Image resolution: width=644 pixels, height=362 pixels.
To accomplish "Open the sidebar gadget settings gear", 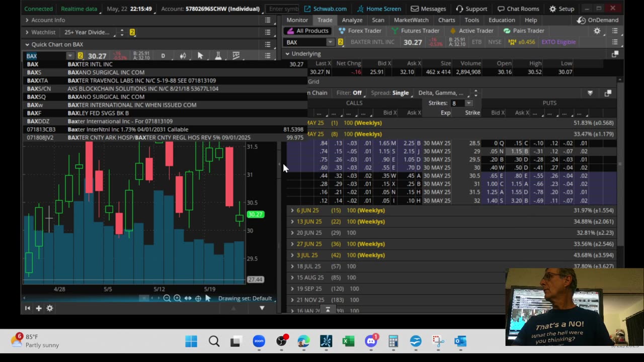I will 49,308.
